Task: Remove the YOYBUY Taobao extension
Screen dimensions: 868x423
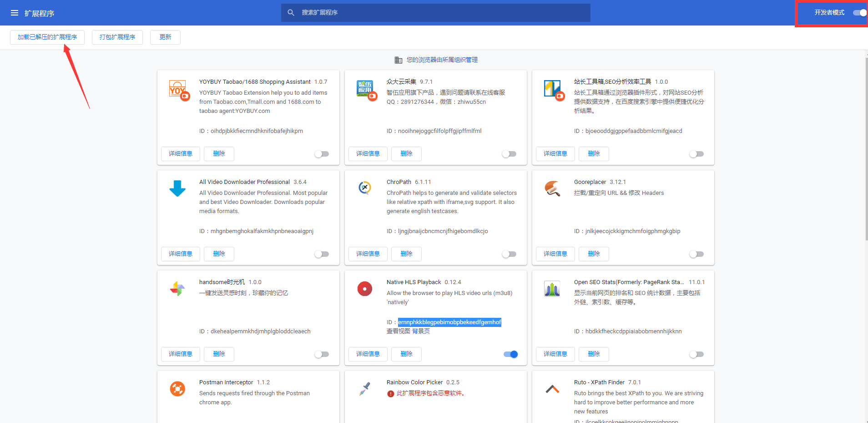Action: pyautogui.click(x=219, y=154)
